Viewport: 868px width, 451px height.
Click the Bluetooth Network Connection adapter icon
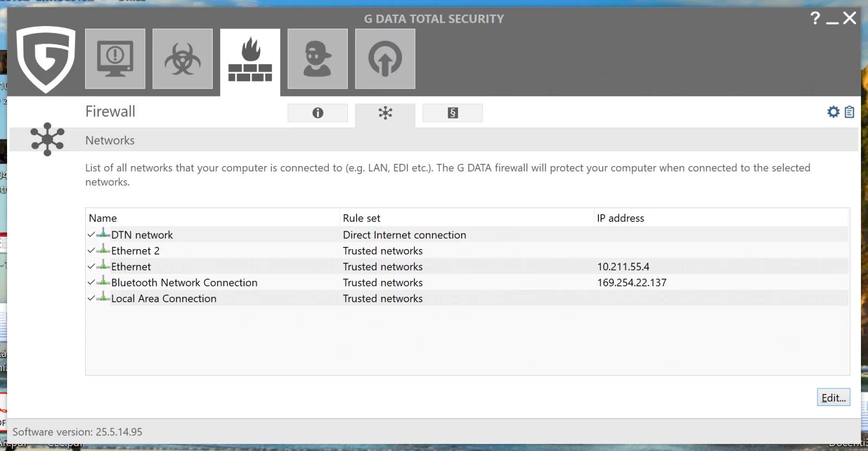103,281
